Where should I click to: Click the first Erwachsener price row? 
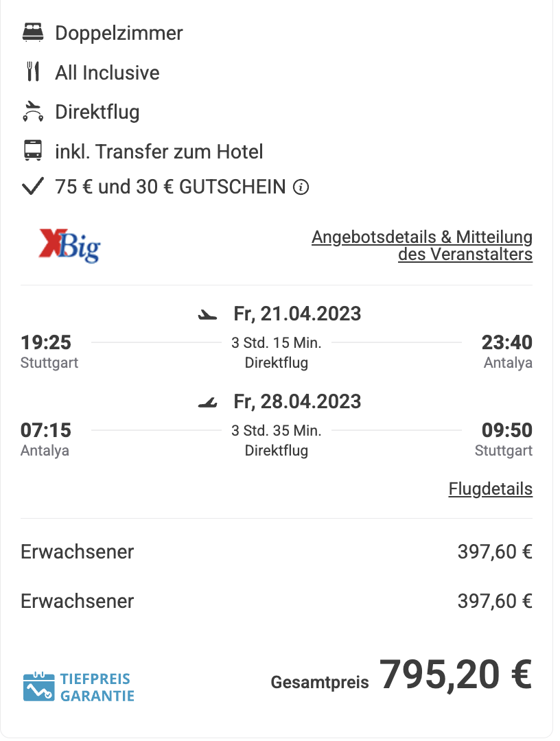click(277, 552)
